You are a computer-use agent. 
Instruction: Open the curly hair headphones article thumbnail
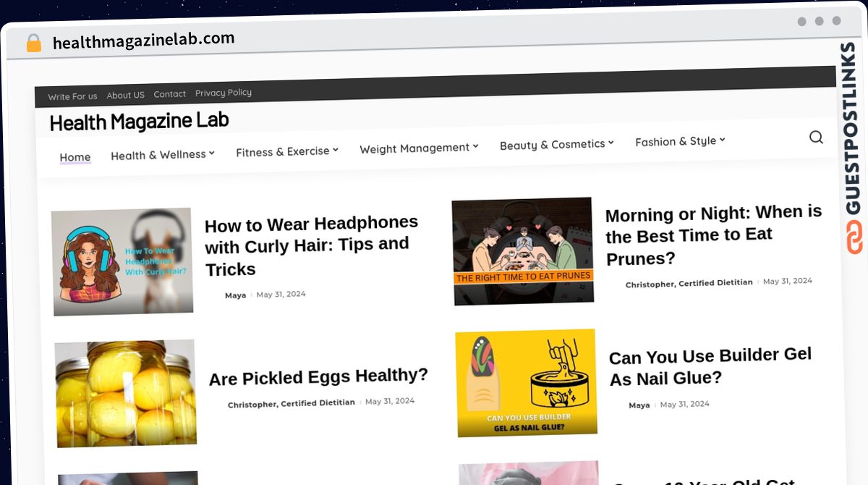pos(122,261)
